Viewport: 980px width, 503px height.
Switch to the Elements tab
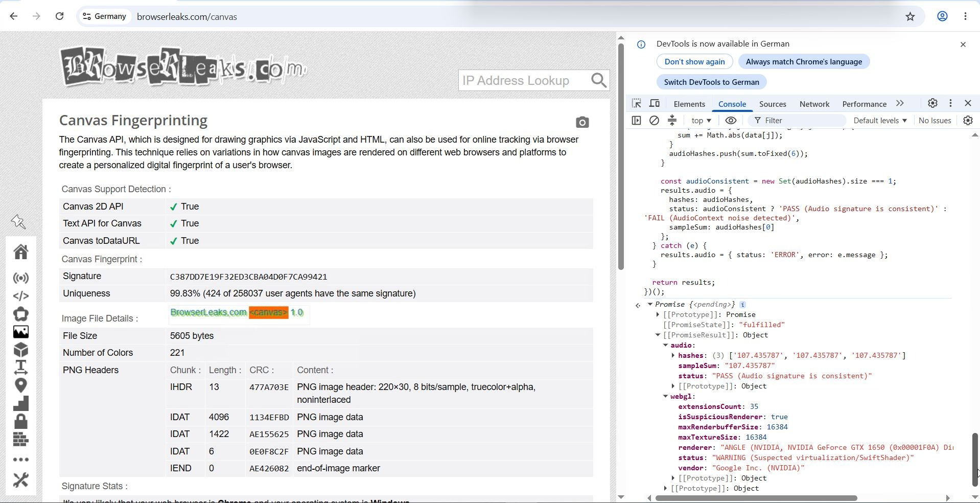tap(689, 104)
